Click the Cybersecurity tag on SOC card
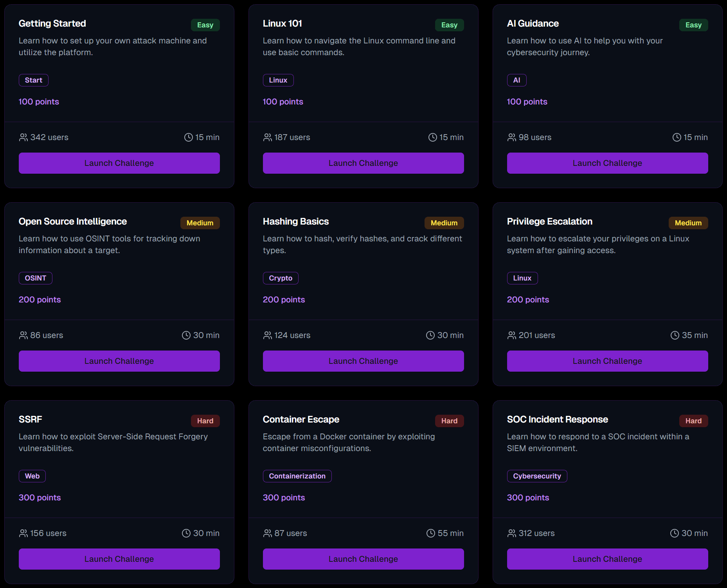This screenshot has width=727, height=588. tap(537, 476)
